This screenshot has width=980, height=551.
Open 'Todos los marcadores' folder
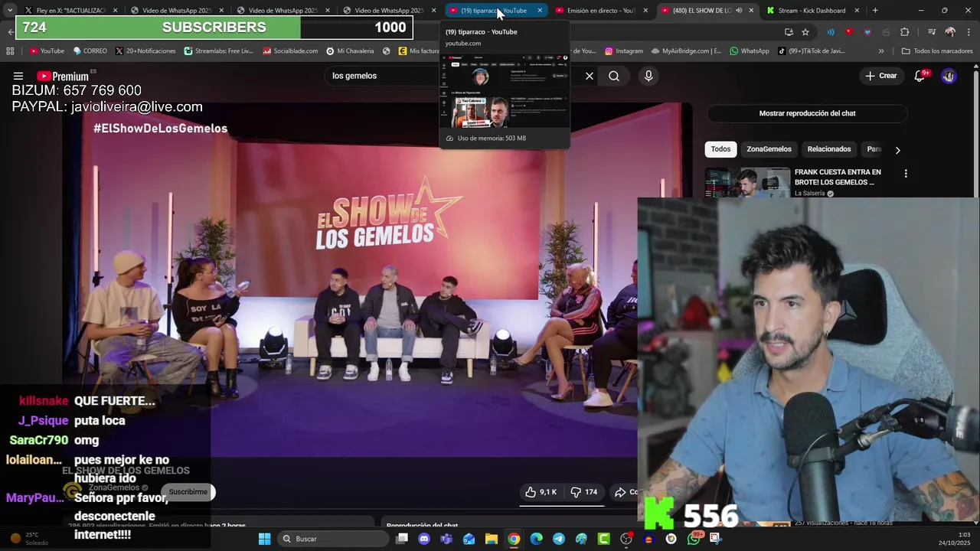point(937,51)
